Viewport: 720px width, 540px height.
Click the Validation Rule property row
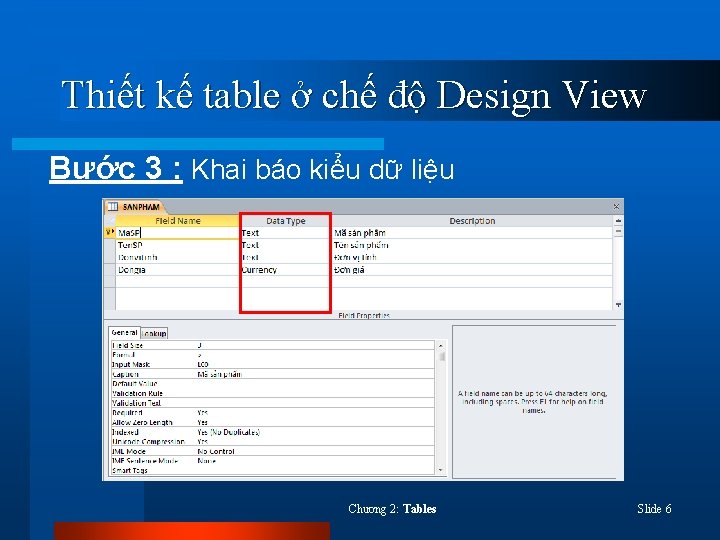(272, 394)
